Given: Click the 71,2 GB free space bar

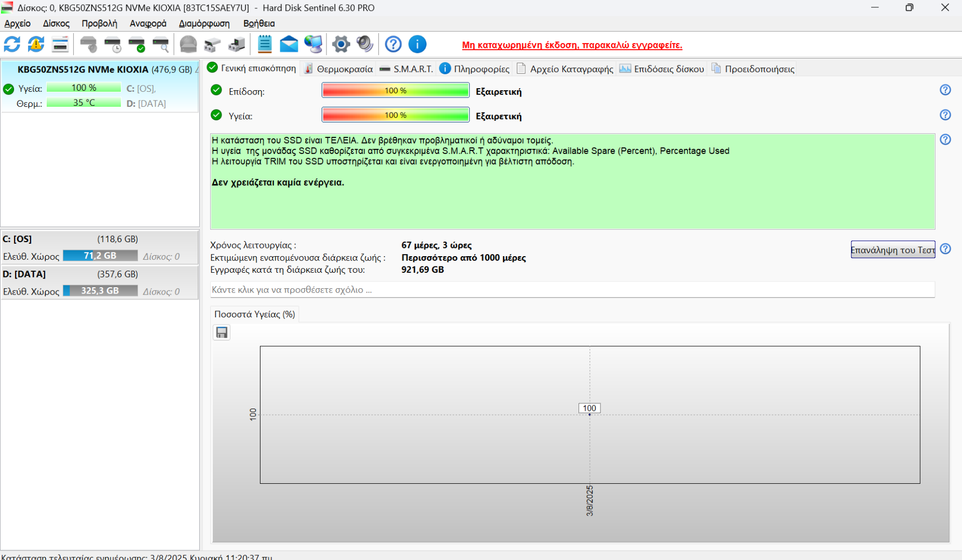Looking at the screenshot, I should pyautogui.click(x=100, y=256).
